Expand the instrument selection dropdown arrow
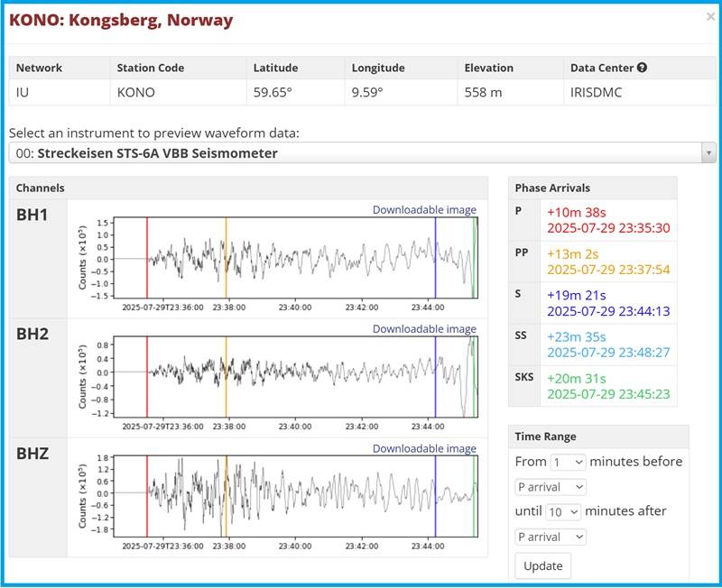This screenshot has height=588, width=722. point(708,153)
